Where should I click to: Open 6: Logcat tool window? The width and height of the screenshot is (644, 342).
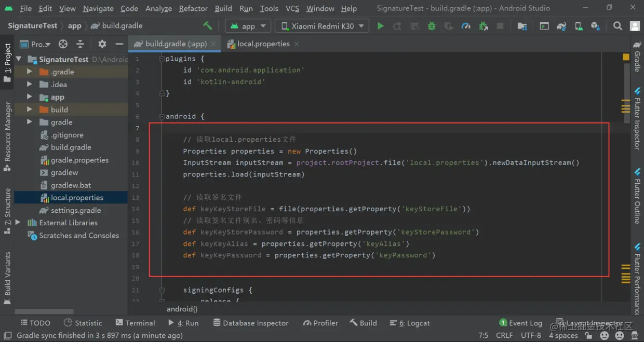pyautogui.click(x=410, y=323)
